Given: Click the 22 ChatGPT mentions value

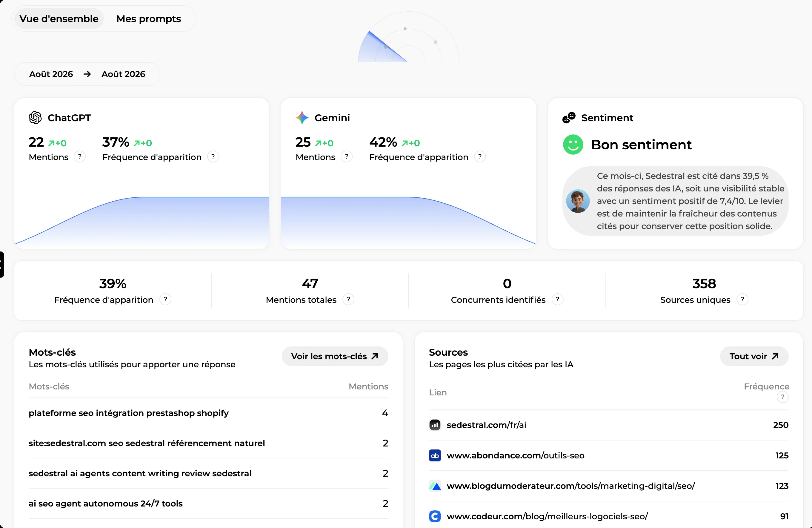Looking at the screenshot, I should (x=36, y=142).
